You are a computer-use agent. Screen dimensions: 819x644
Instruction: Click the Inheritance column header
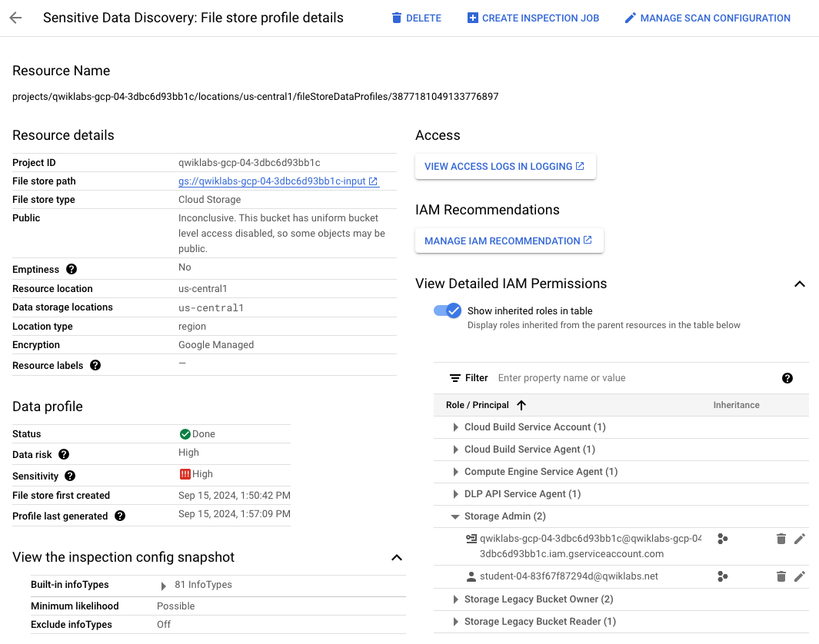pos(736,405)
